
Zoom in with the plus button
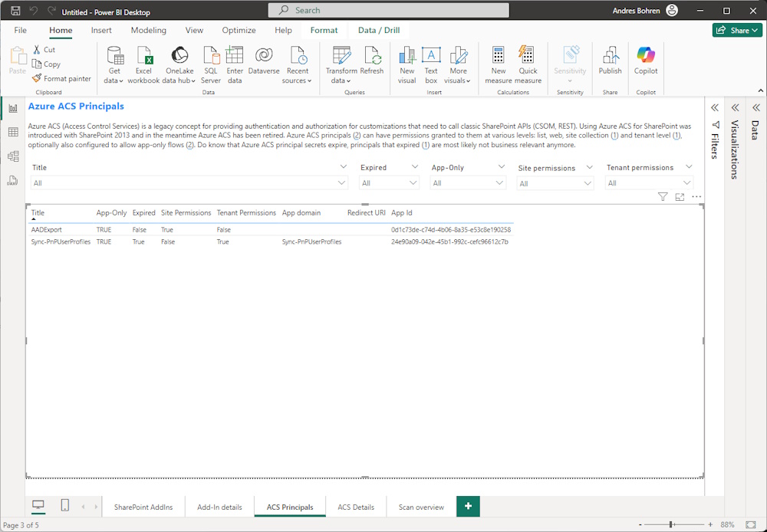(710, 524)
